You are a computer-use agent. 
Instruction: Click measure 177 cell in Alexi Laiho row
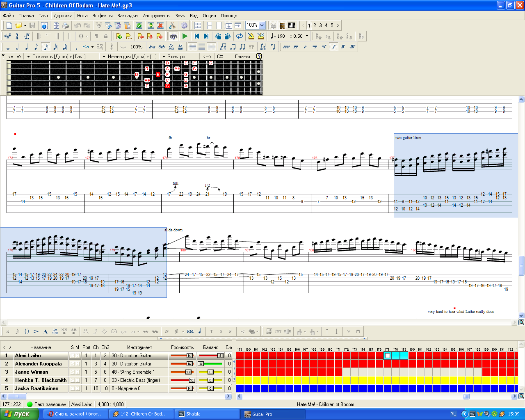388,356
